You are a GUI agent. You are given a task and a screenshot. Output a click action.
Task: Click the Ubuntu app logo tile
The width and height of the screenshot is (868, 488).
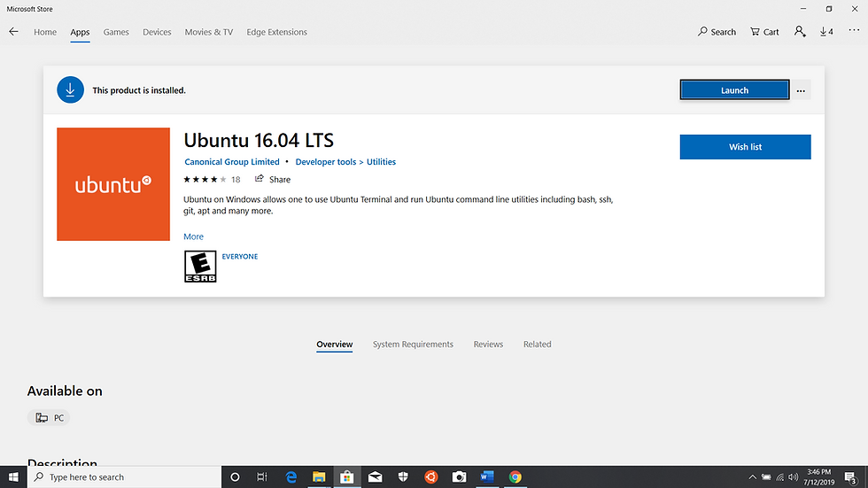click(x=113, y=184)
